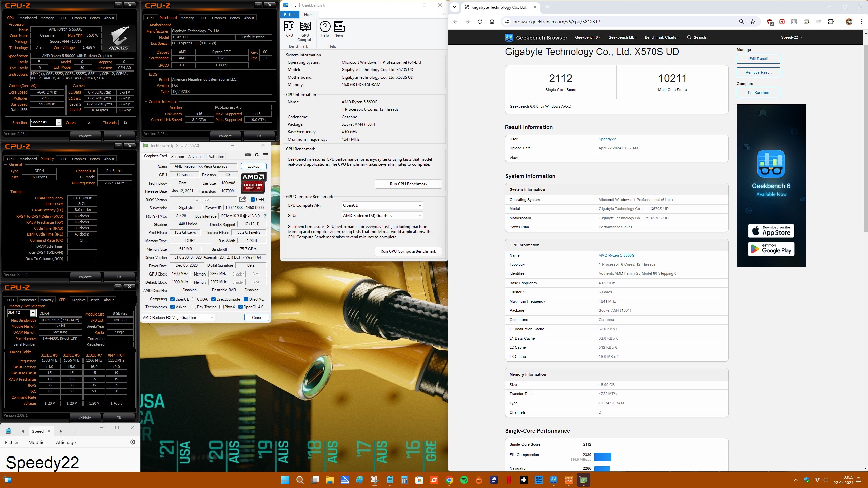Open the Fichier tab in Geekbench 6
This screenshot has width=868, height=488.
290,15
